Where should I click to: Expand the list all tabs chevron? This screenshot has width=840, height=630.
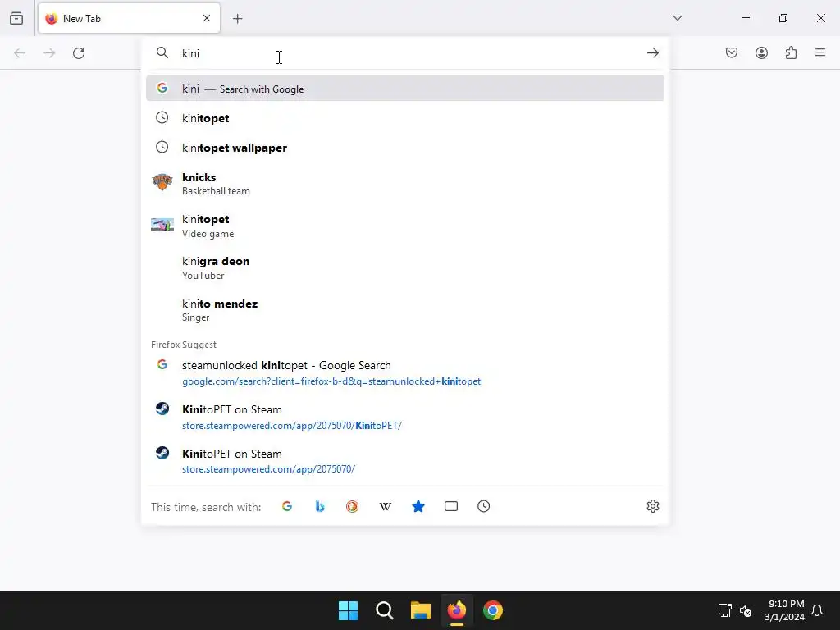click(678, 18)
